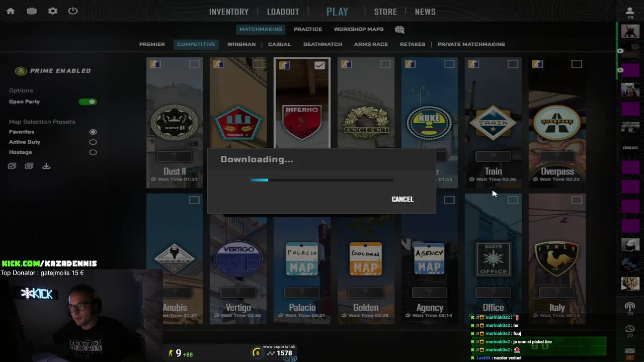644x362 pixels.
Task: Select the Wingman game mode
Action: pyautogui.click(x=242, y=44)
